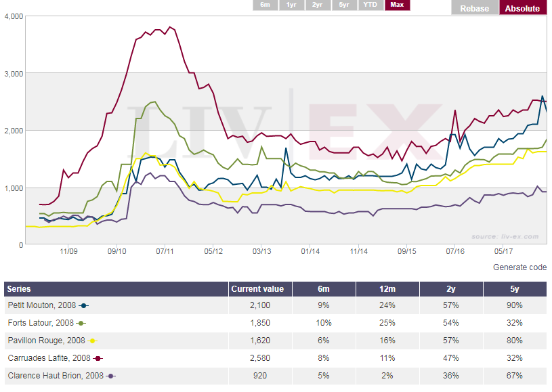This screenshot has height=392, width=552.
Task: Click Forts Latour current value 1,850
Action: tap(260, 323)
